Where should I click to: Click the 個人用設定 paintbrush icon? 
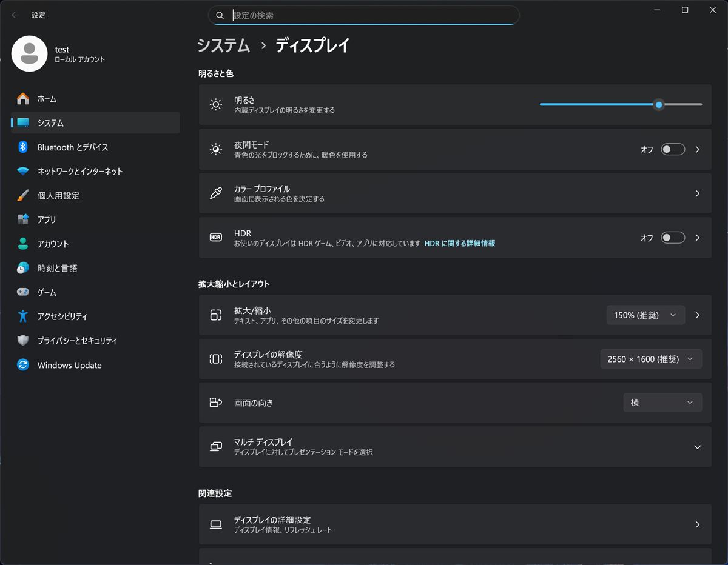point(23,196)
